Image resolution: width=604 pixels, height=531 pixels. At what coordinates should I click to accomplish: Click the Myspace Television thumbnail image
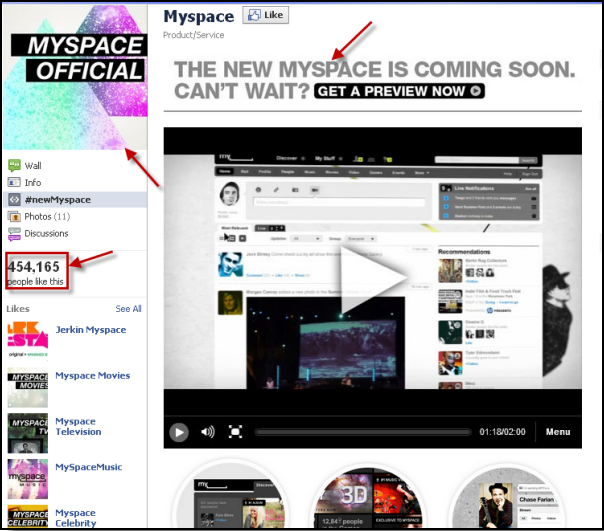(x=28, y=433)
